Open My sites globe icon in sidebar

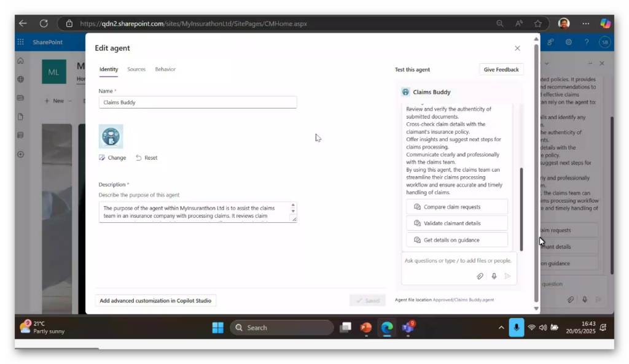click(x=20, y=79)
